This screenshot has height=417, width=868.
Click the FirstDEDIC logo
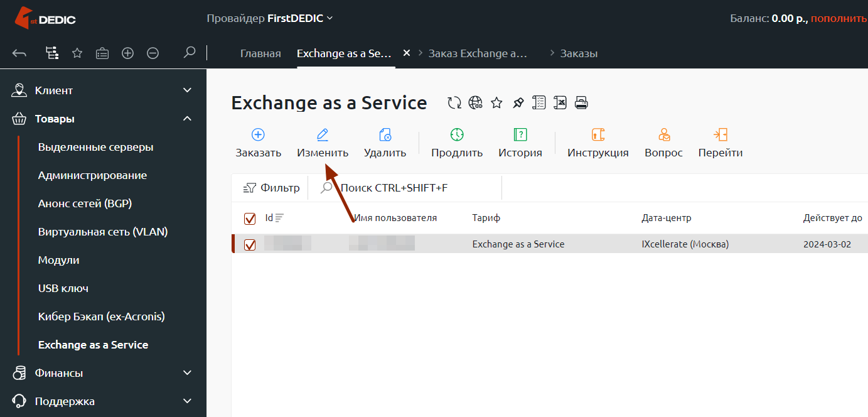[45, 18]
